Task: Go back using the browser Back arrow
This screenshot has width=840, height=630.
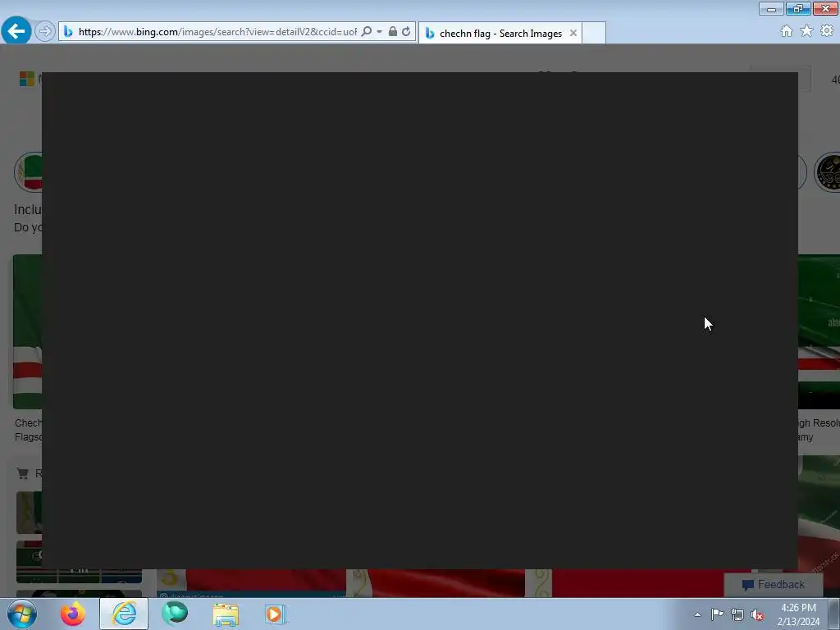Action: pos(16,31)
